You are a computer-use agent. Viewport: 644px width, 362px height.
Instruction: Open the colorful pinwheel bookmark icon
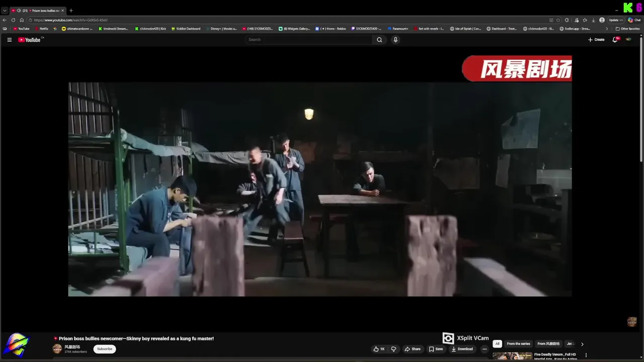(x=55, y=29)
